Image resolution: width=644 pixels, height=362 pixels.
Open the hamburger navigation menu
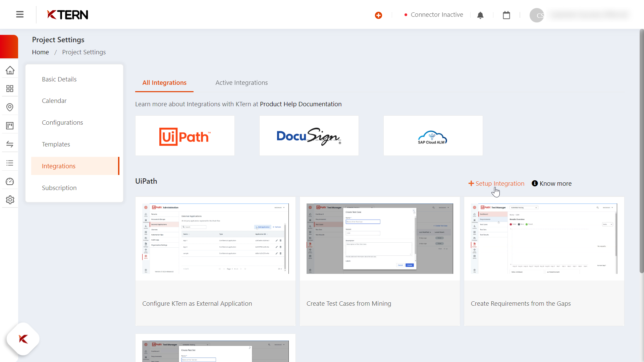pos(20,14)
